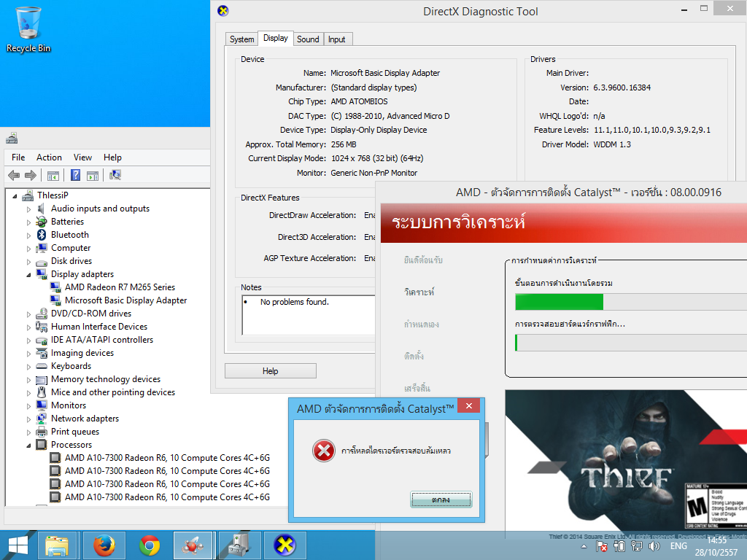Launch Firefox from taskbar
Image resolution: width=747 pixels, height=560 pixels.
[104, 545]
